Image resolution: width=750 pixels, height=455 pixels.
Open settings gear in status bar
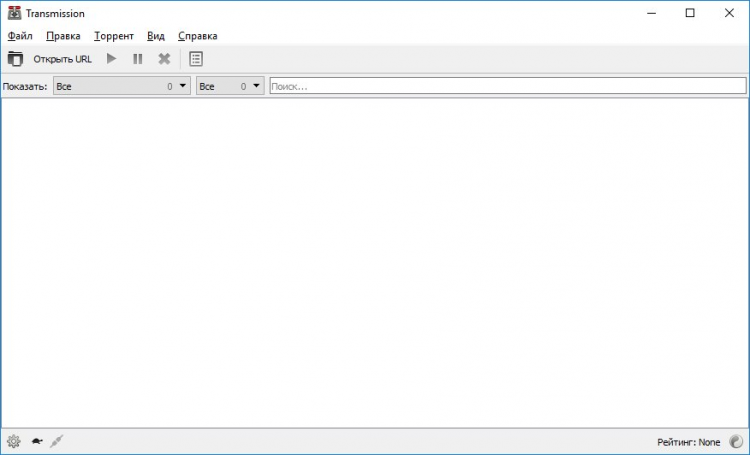pos(13,441)
